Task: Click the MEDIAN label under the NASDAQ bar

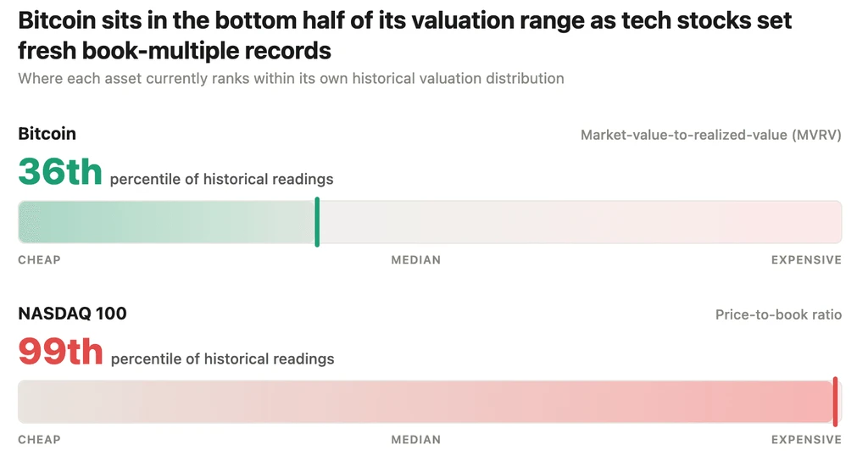Action: click(x=416, y=440)
